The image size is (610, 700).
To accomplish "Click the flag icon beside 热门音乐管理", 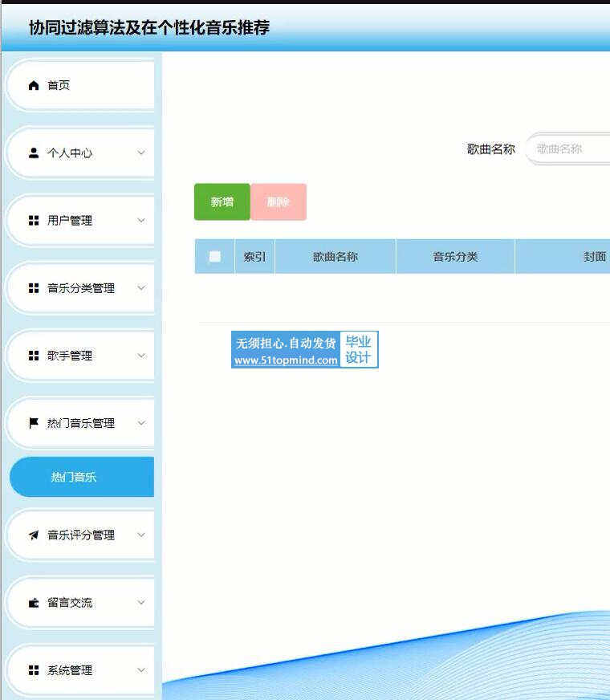I will [x=34, y=423].
